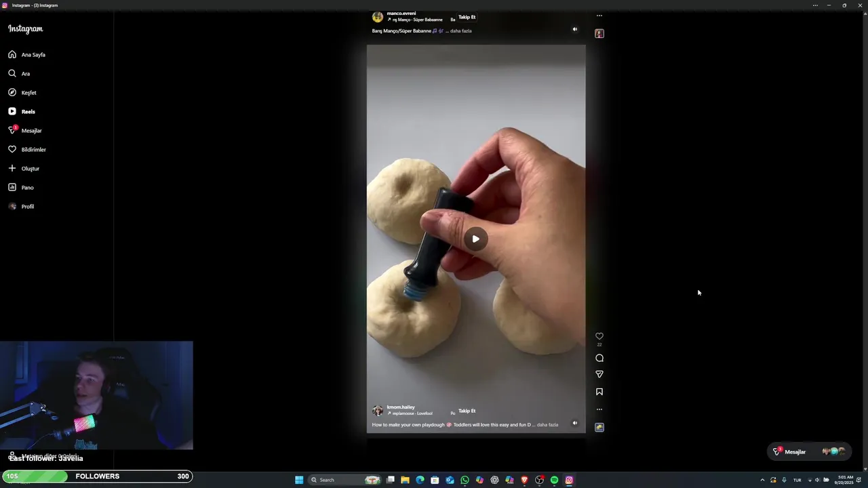The image size is (868, 488).
Task: Follow manco.evreni with Takip Et
Action: point(467,17)
